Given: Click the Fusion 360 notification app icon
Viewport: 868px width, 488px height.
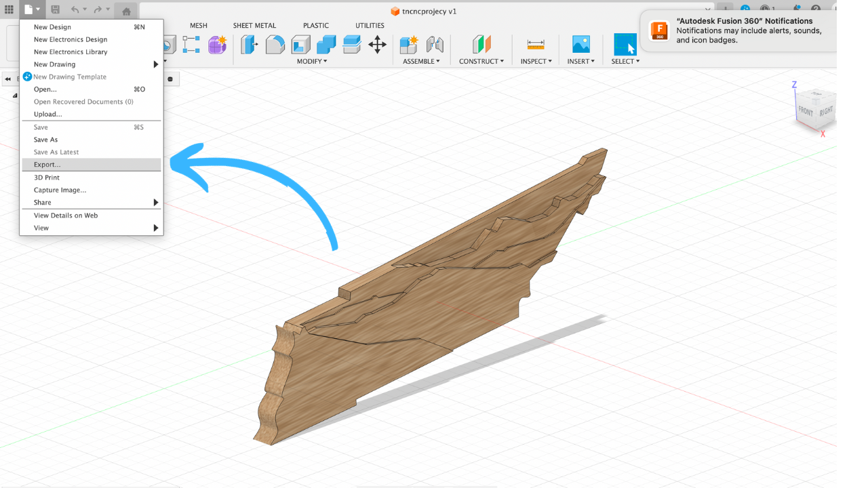Looking at the screenshot, I should [x=659, y=31].
